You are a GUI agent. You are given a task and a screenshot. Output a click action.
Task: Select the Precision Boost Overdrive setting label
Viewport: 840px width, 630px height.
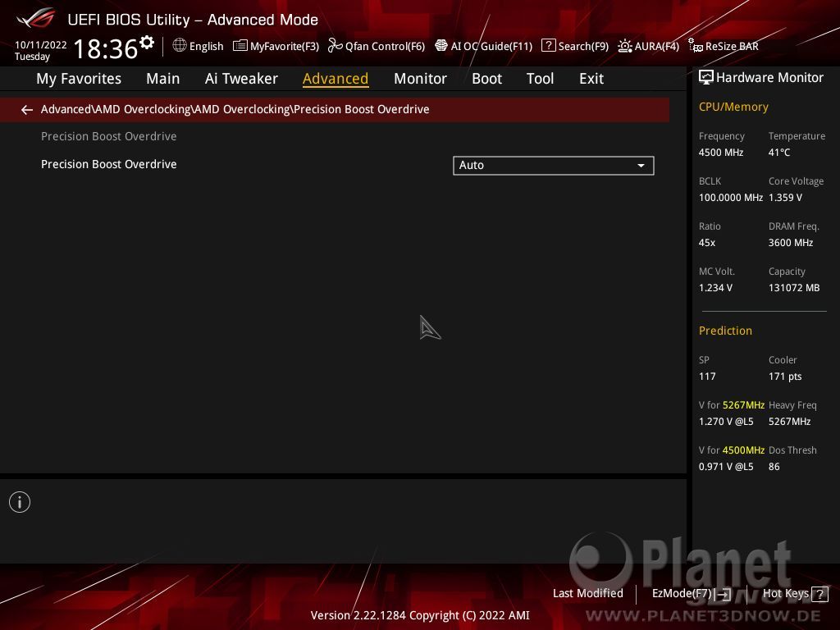point(109,164)
